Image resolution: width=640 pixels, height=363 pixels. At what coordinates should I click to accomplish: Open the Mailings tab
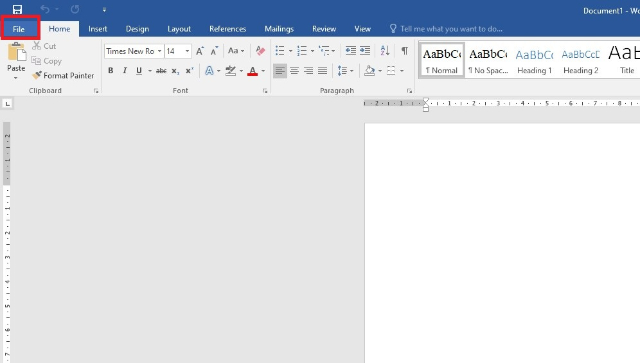point(279,29)
